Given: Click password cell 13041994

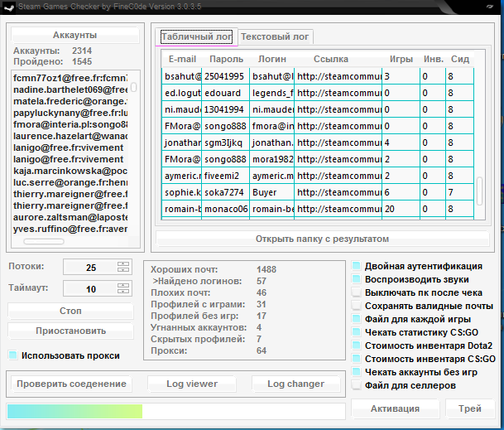Looking at the screenshot, I should (226, 109).
